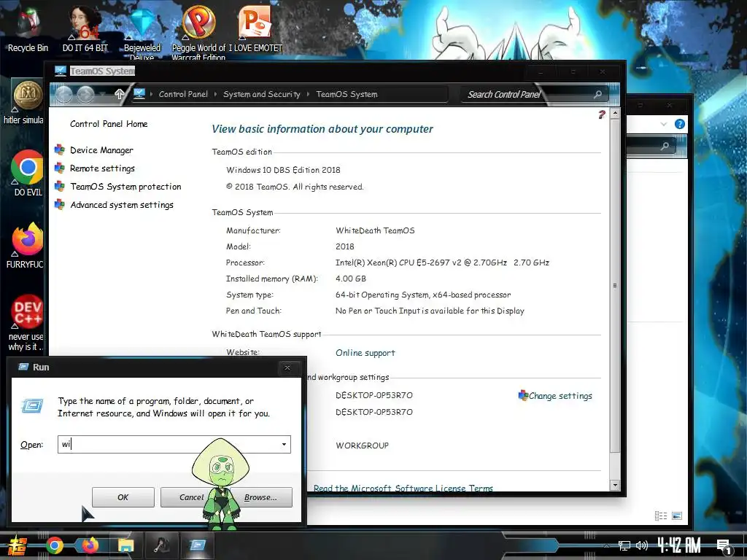The height and width of the screenshot is (560, 747).
Task: Click the search magnifier in background window
Action: (665, 146)
